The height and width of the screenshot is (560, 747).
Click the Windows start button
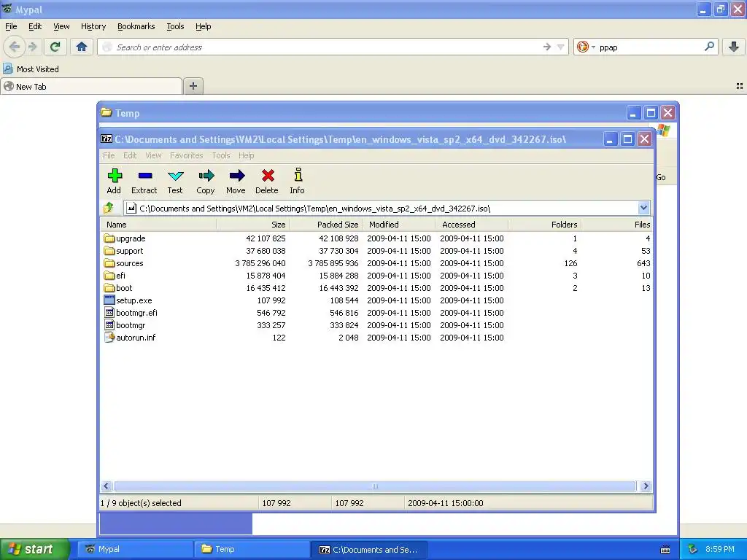34,549
